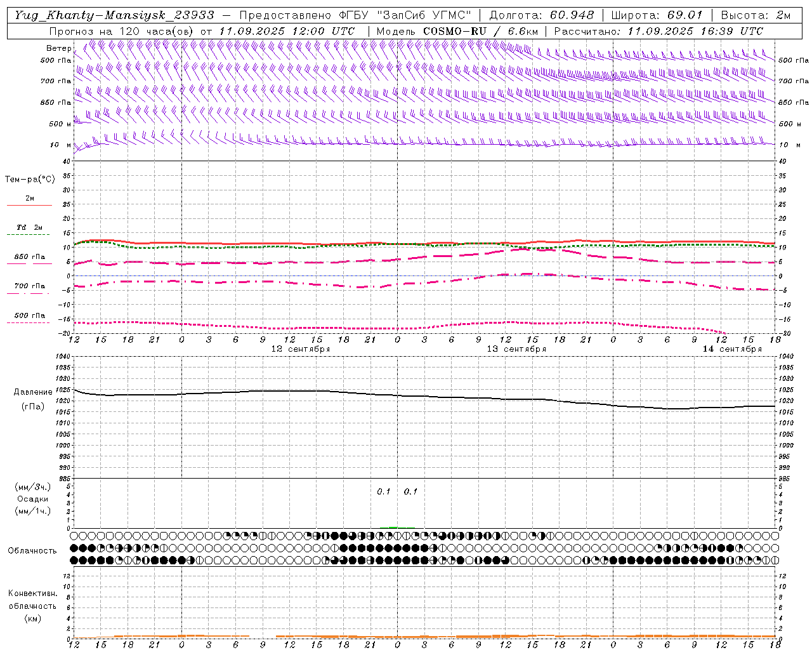Click the 13 сентября date label
Image resolution: width=812 pixels, height=650 pixels.
516,349
